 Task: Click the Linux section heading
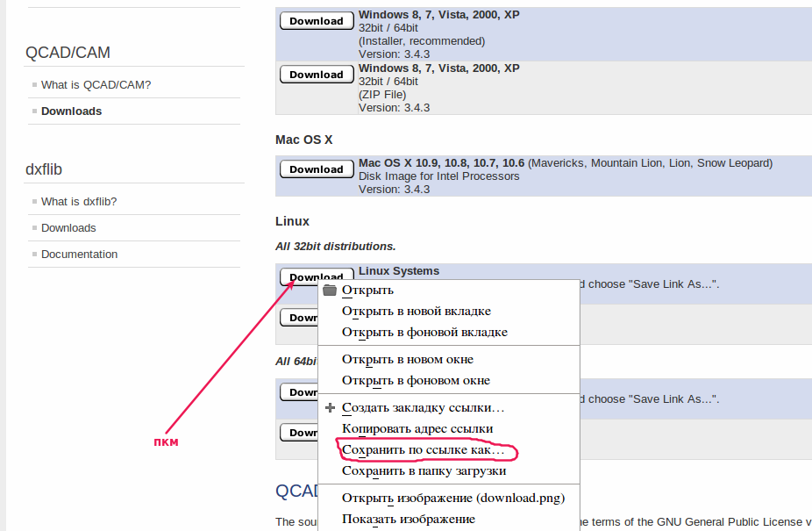pos(292,221)
